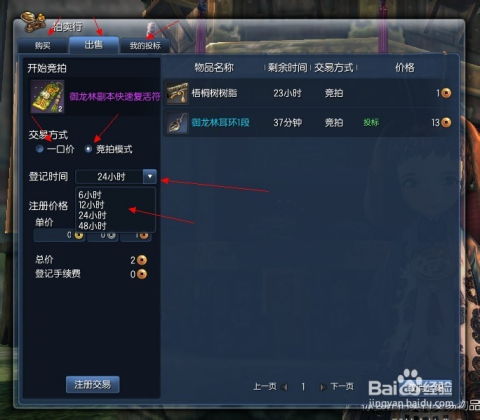Choose 6小时 from the duration list

point(90,195)
